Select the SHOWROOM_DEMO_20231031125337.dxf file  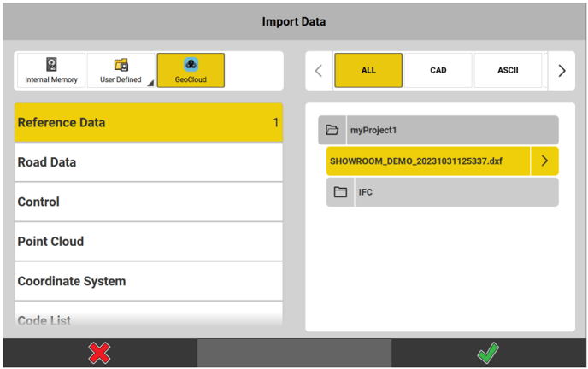(x=427, y=161)
